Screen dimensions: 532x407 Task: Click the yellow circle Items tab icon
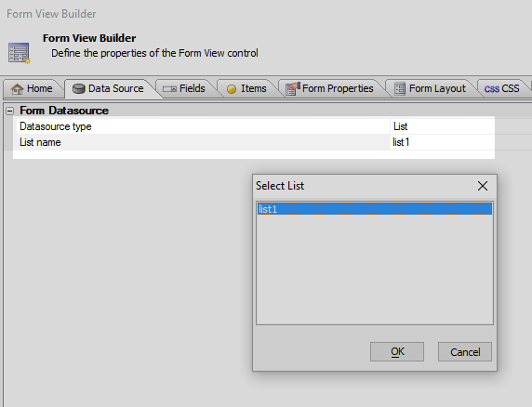coord(232,89)
